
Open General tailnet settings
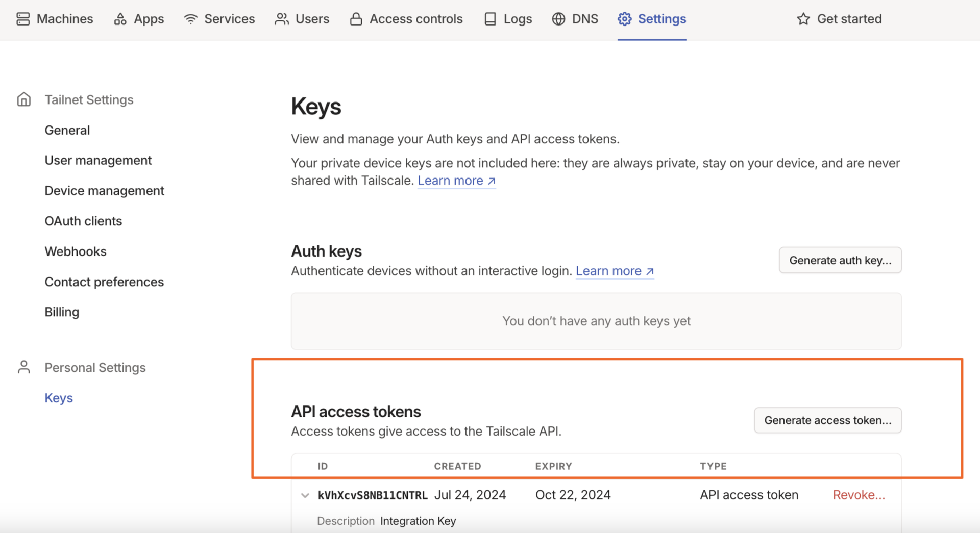(67, 130)
